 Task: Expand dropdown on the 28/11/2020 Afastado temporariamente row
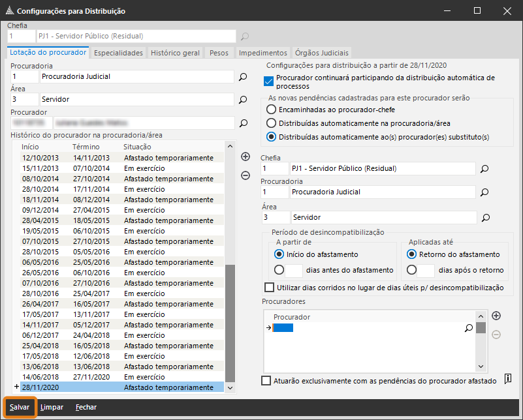(229, 387)
